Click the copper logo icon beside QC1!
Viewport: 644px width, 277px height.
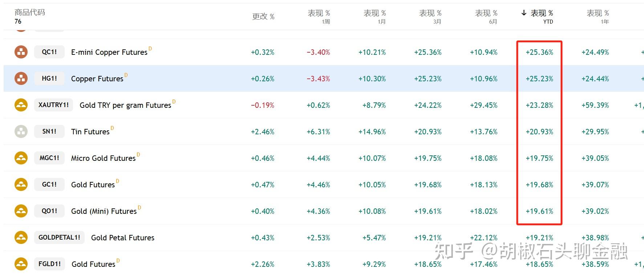(x=21, y=52)
